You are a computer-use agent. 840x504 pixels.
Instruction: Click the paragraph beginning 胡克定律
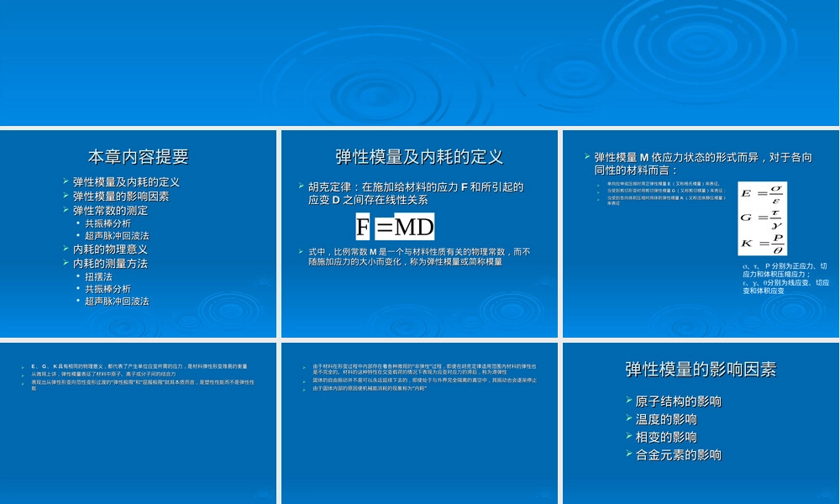pos(416,193)
